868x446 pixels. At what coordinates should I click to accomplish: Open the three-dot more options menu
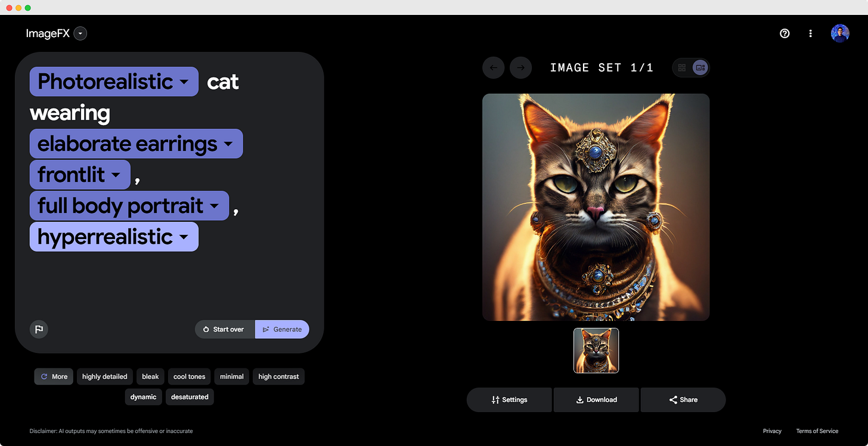810,33
